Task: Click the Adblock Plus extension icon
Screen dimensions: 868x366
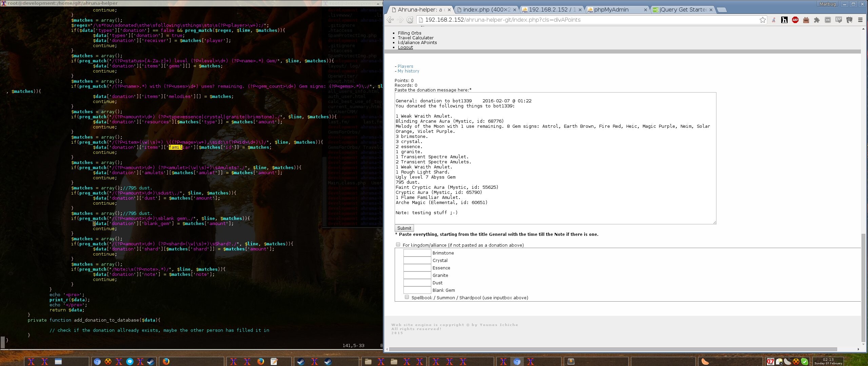Action: (x=795, y=20)
